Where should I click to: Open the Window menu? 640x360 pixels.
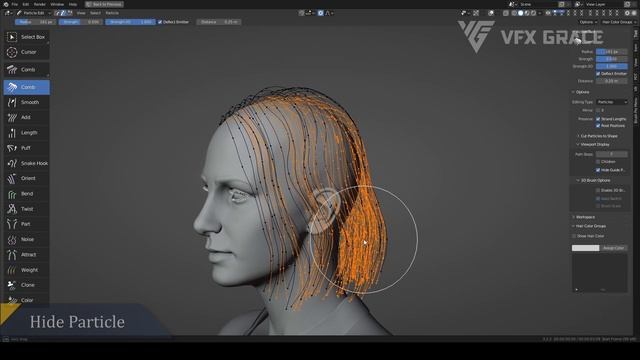tap(57, 4)
